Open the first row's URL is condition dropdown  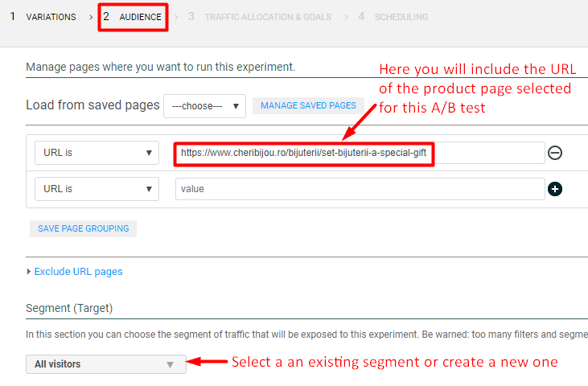tap(96, 153)
